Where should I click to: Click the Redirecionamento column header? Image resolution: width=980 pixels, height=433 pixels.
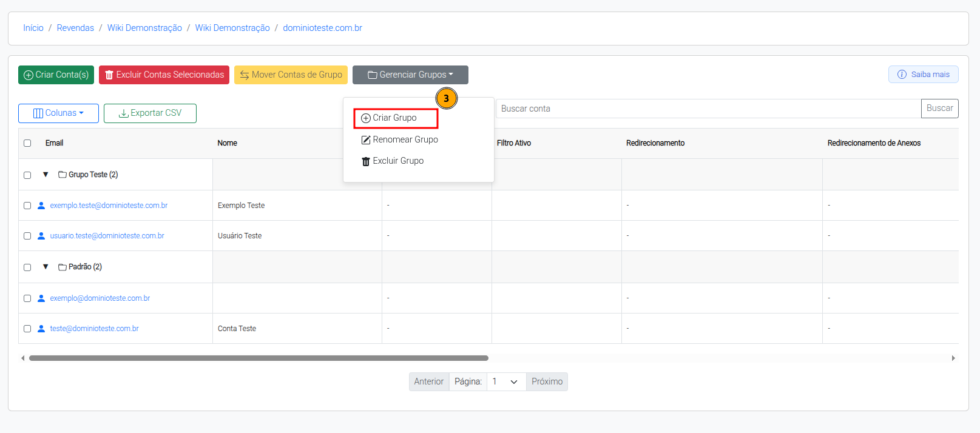point(655,143)
